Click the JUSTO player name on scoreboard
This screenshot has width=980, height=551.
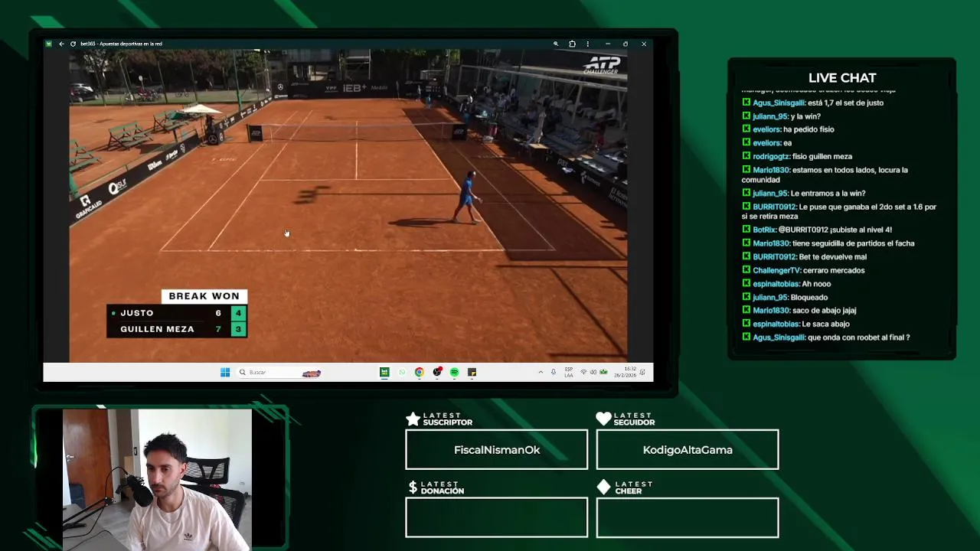tap(137, 313)
